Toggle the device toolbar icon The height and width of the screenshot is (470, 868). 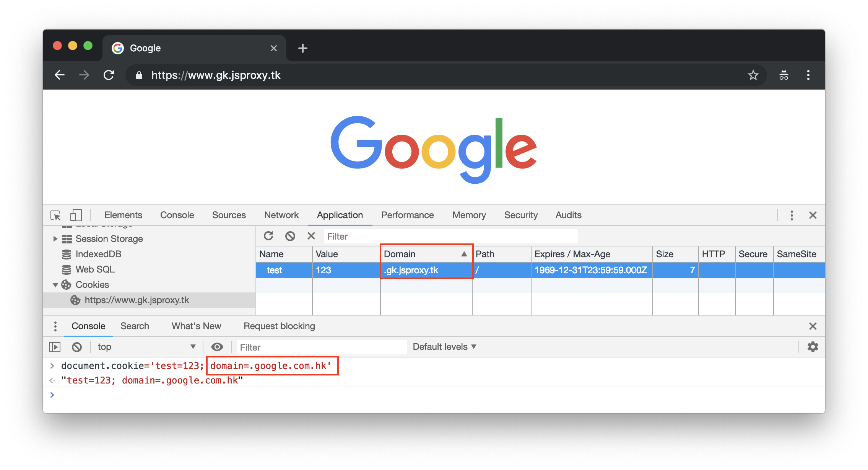click(76, 215)
